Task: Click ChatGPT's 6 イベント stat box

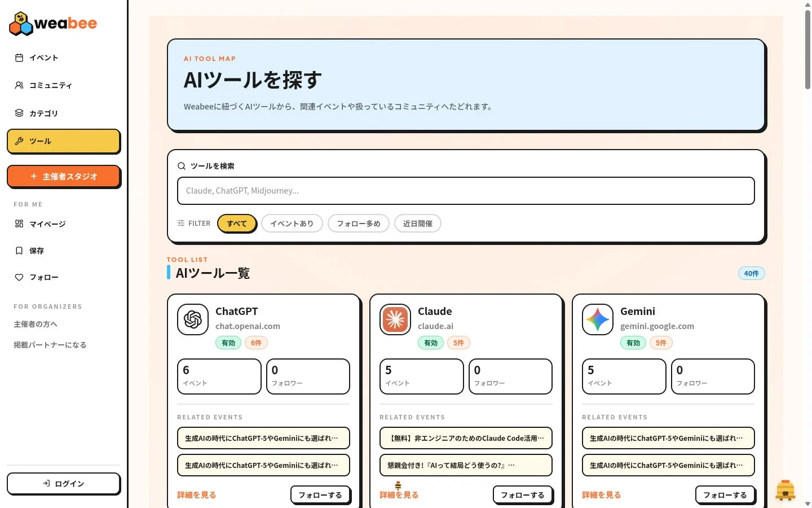Action: [219, 376]
